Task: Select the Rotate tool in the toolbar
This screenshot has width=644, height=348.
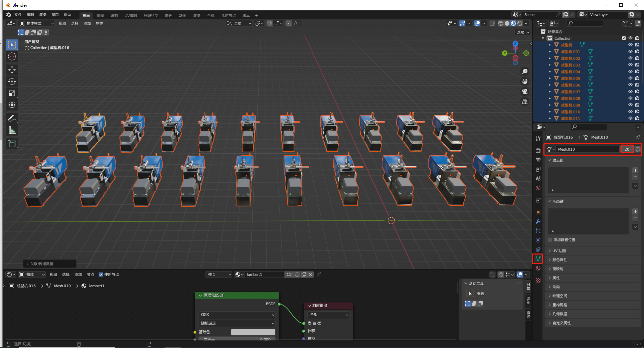Action: pos(12,81)
